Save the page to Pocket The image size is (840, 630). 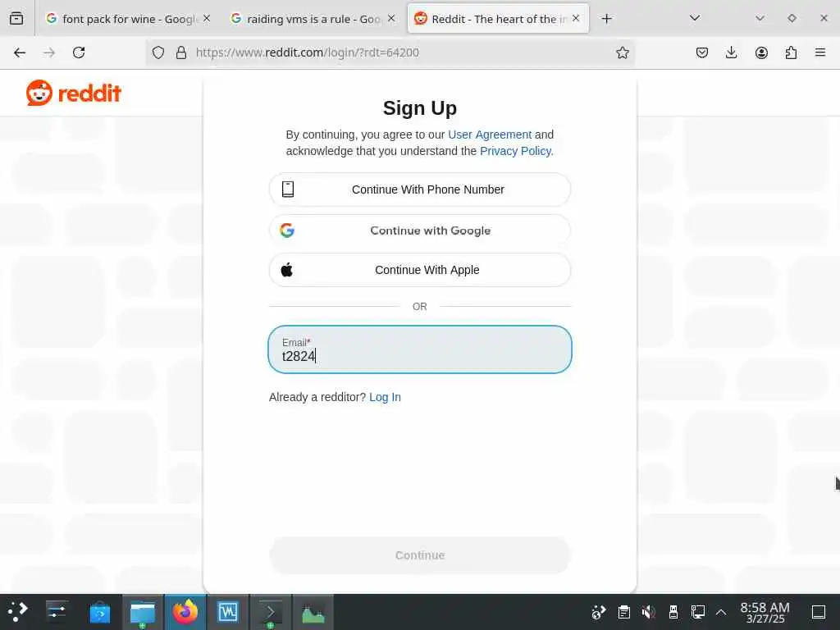coord(702,52)
